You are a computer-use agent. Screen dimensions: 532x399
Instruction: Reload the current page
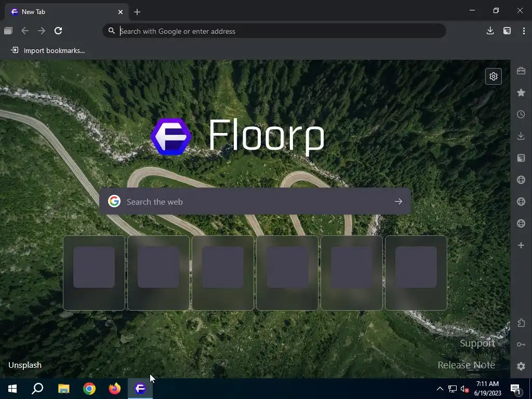pyautogui.click(x=58, y=31)
